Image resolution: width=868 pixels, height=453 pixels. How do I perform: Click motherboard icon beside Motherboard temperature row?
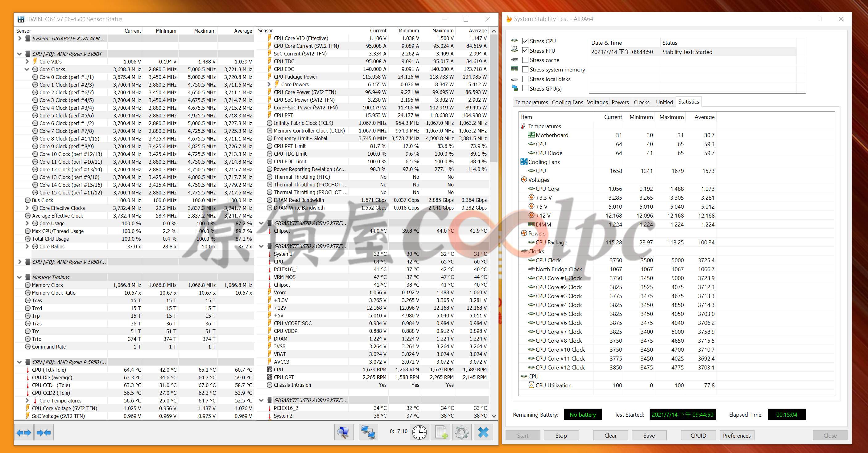point(531,135)
